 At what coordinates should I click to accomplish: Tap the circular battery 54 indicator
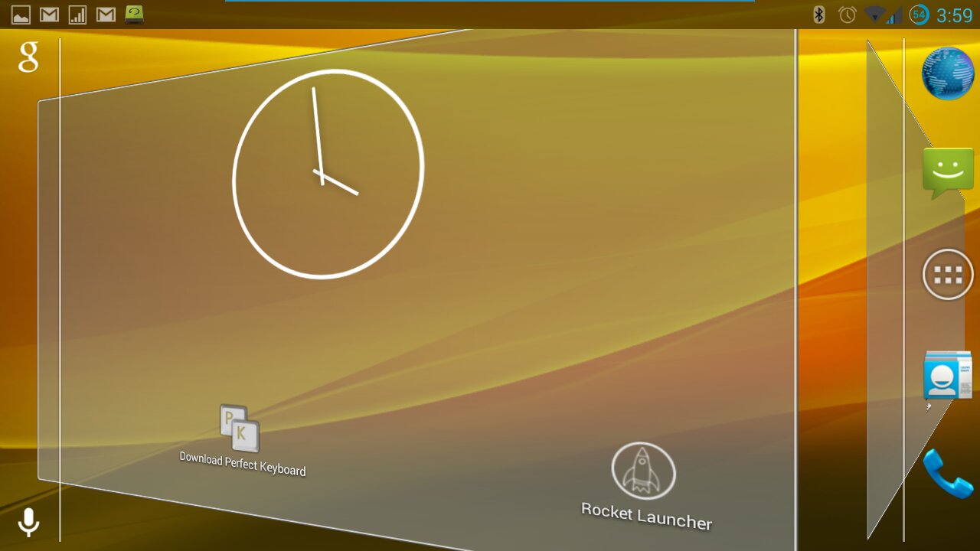point(919,15)
